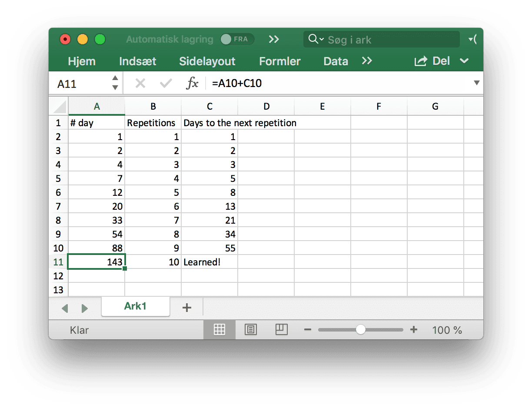Click the magnifier in the Søg i ark field
The height and width of the screenshot is (409, 532).
(313, 39)
